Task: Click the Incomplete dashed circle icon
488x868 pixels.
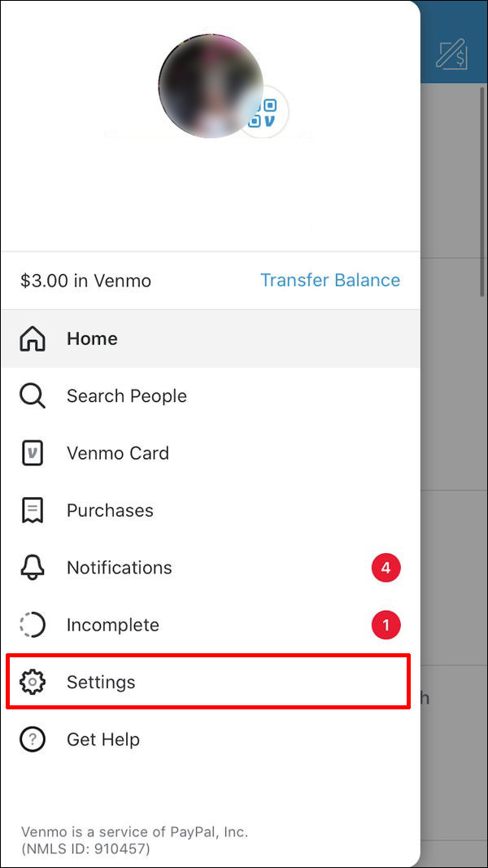Action: point(33,625)
